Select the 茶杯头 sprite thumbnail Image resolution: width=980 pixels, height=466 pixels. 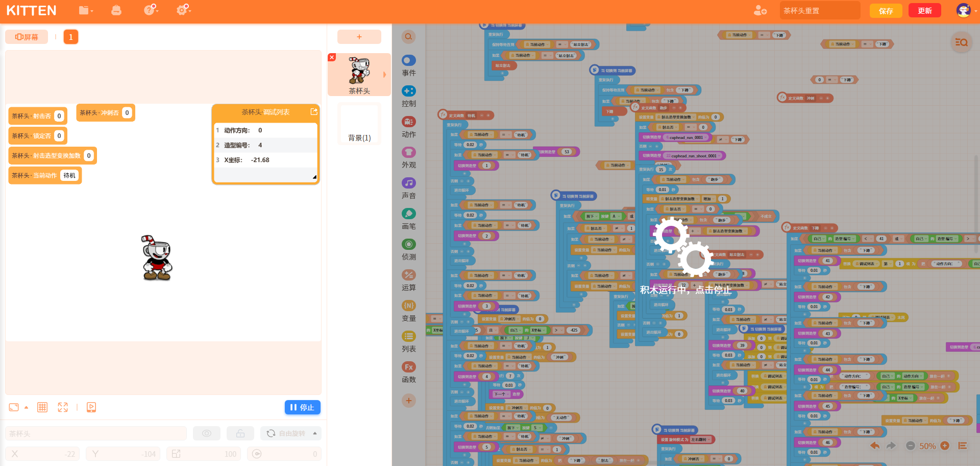click(359, 75)
